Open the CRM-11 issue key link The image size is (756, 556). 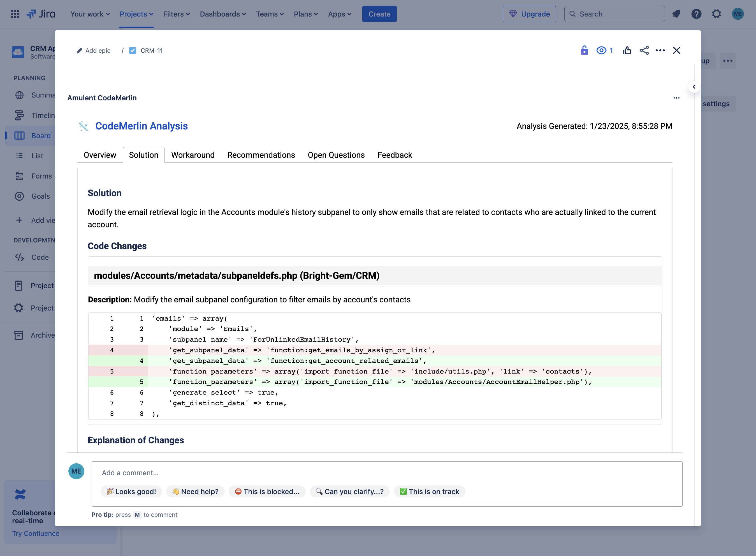152,50
